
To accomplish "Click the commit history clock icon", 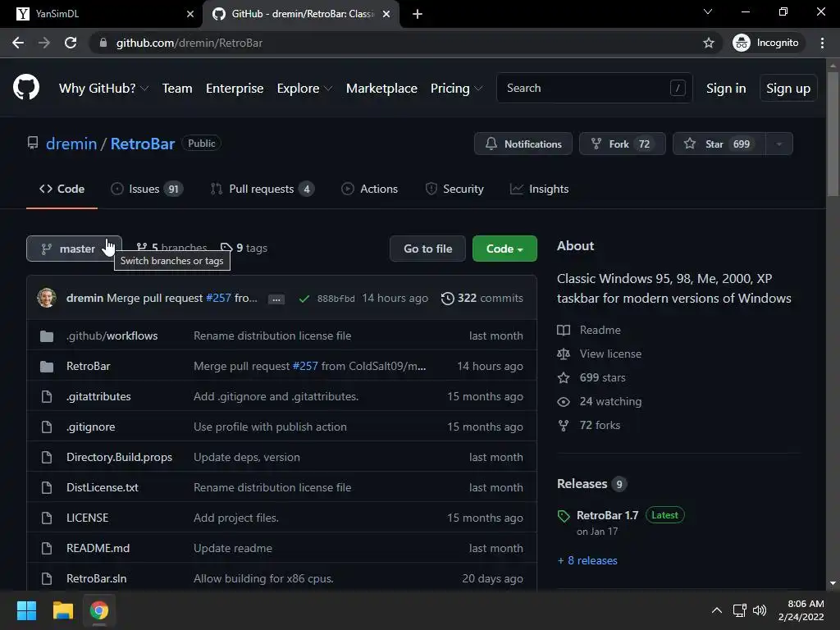I will (447, 299).
